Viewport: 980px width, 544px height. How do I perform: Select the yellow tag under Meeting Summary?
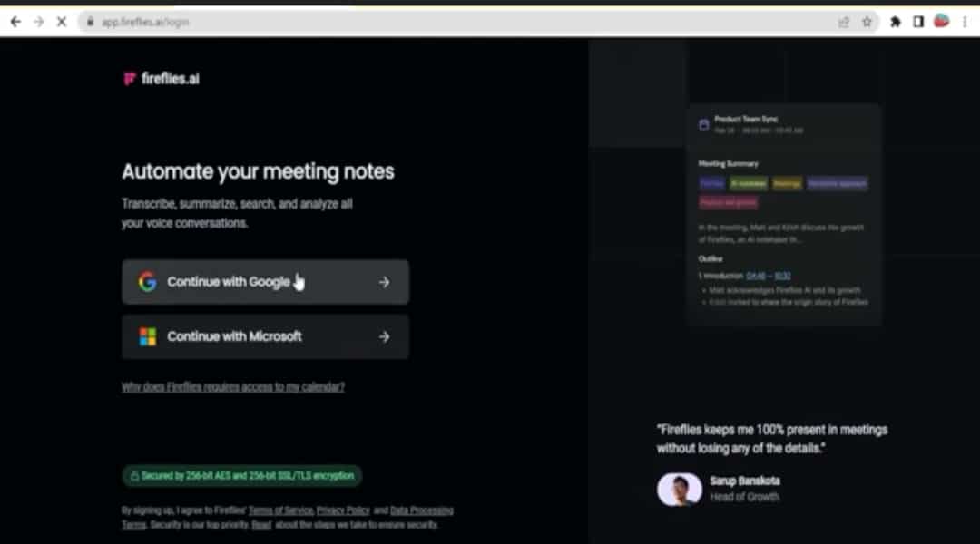pos(787,184)
